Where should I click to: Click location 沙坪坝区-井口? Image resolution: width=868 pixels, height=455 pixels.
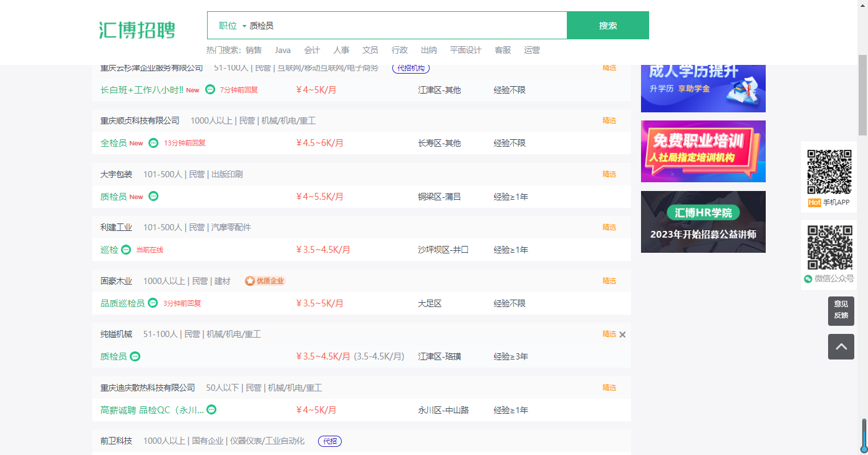(443, 250)
